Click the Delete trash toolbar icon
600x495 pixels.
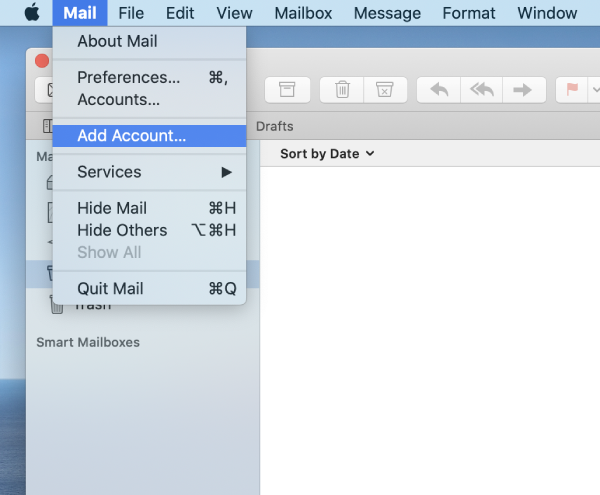click(x=342, y=89)
